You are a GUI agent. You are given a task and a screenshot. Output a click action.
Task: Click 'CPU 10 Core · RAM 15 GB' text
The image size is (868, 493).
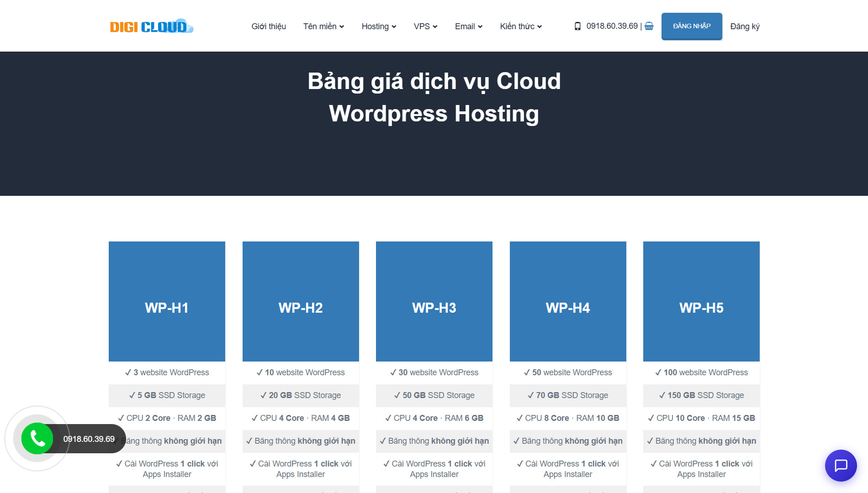point(701,418)
